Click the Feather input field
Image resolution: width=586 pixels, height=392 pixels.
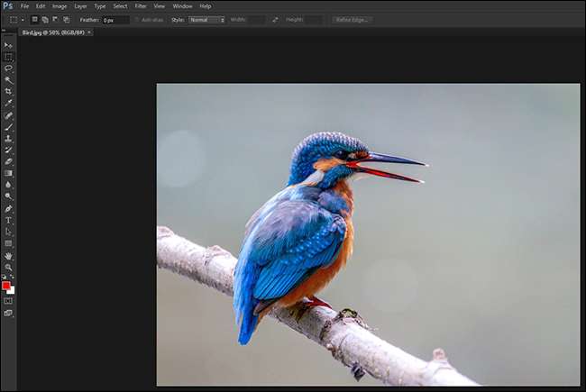coord(114,19)
